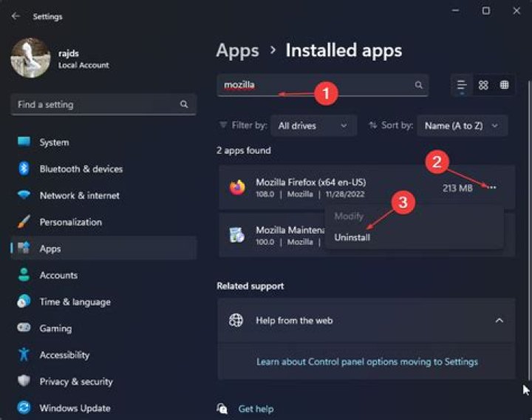The height and width of the screenshot is (420, 532).
Task: Click the 2 apps found text
Action: tap(244, 150)
